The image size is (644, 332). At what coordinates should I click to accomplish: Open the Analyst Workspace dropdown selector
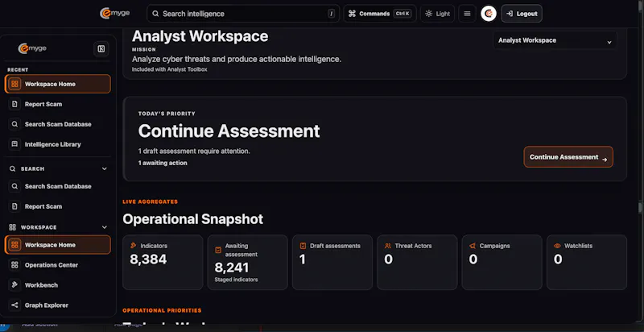coord(555,40)
